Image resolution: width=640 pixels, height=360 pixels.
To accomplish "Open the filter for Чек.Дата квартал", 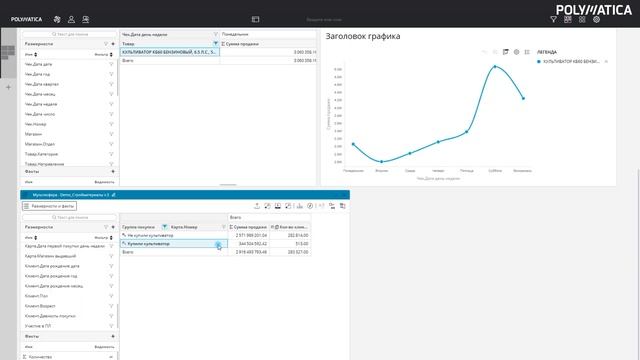I will pos(111,84).
